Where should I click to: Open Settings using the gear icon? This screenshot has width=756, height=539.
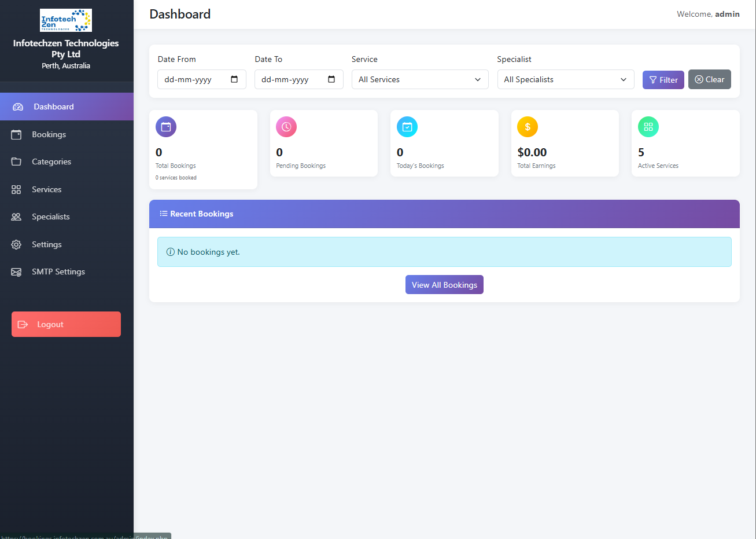click(18, 244)
